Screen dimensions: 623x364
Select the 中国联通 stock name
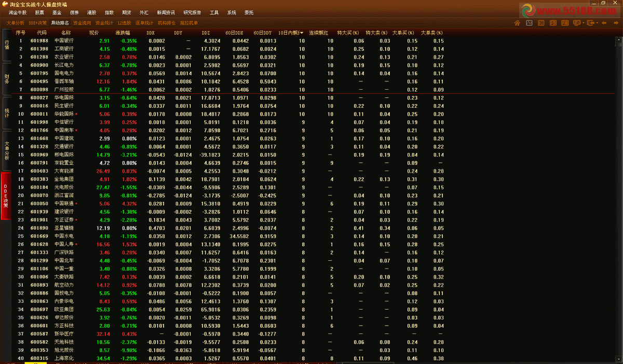[64, 204]
